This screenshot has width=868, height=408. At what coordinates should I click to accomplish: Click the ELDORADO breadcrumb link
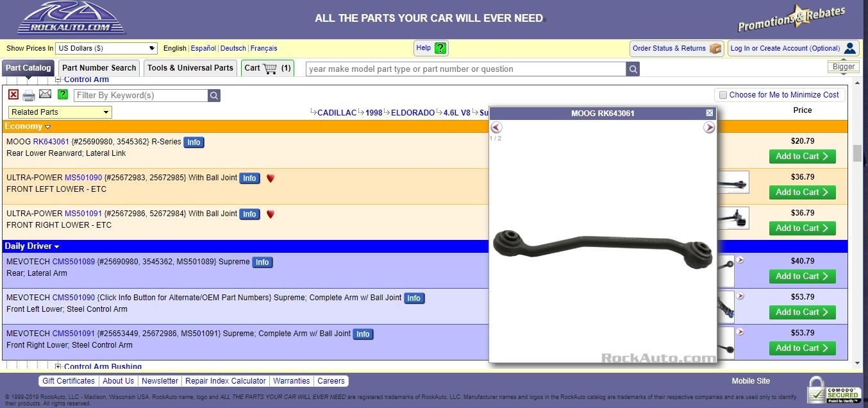pos(413,113)
